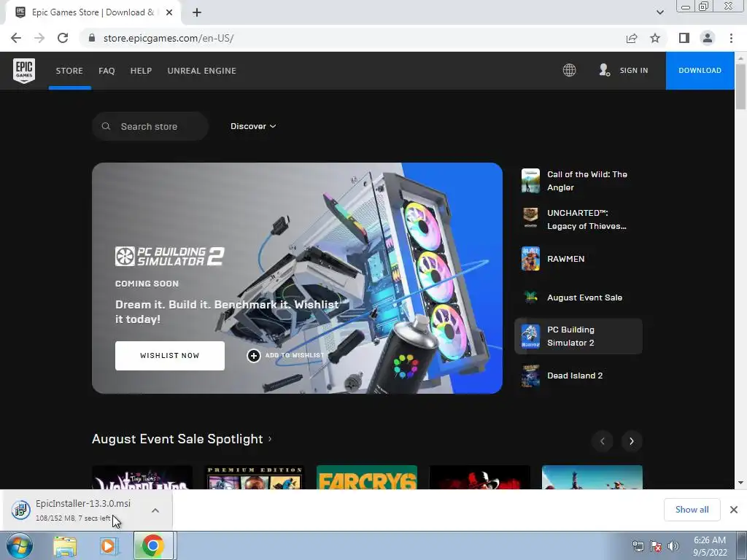Open Windows Media Player from taskbar
This screenshot has width=747, height=560.
pyautogui.click(x=108, y=546)
